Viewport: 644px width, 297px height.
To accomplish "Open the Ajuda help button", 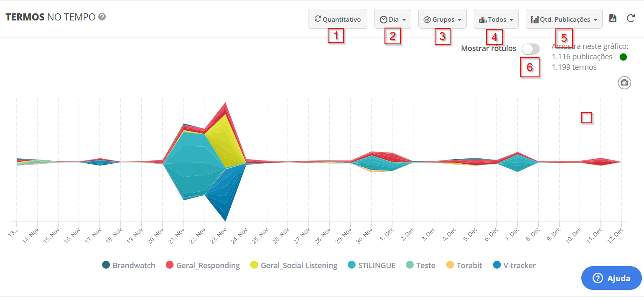I will click(x=611, y=278).
